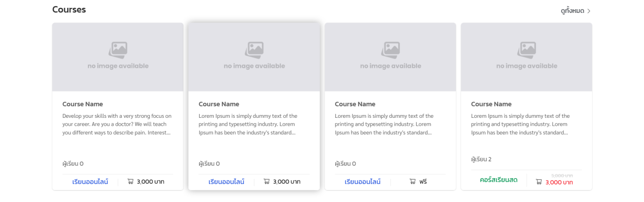Expand course list via ดูทั้งหมด chevron arrow

pyautogui.click(x=589, y=11)
